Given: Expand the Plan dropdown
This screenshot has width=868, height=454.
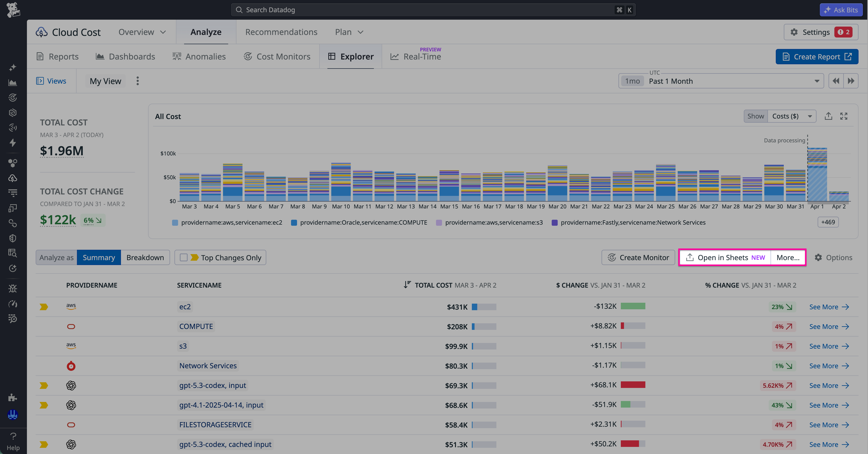Looking at the screenshot, I should pyautogui.click(x=349, y=32).
